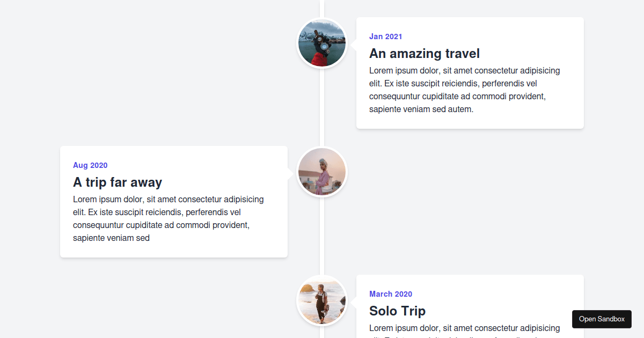Select the A trip far away title
This screenshot has height=338, width=644.
[x=118, y=182]
